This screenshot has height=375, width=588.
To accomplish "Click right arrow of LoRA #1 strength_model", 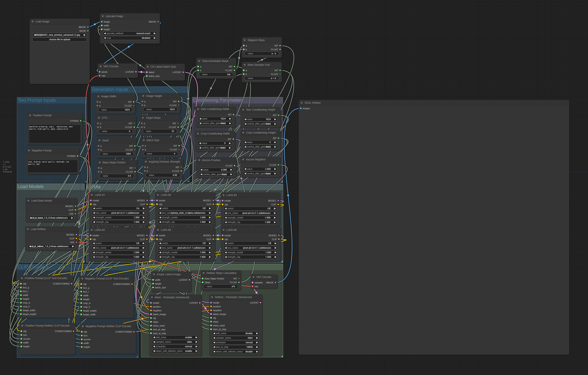I will tap(144, 217).
